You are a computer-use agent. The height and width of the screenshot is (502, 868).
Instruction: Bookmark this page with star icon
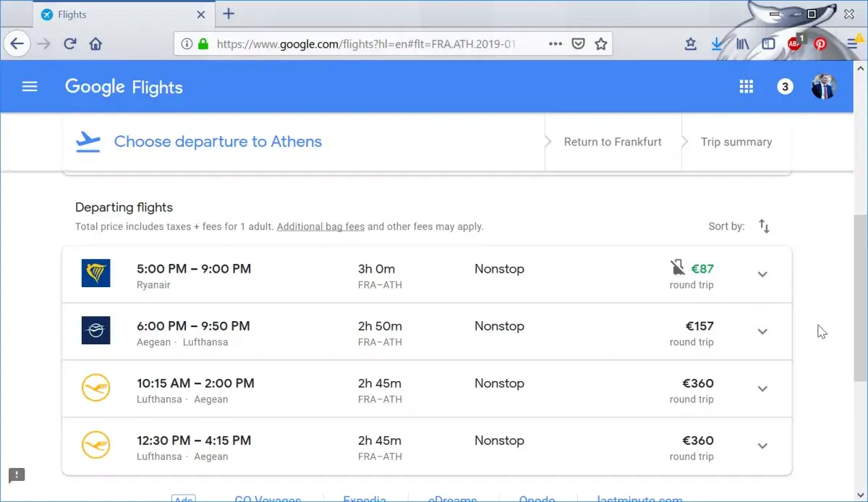click(600, 43)
